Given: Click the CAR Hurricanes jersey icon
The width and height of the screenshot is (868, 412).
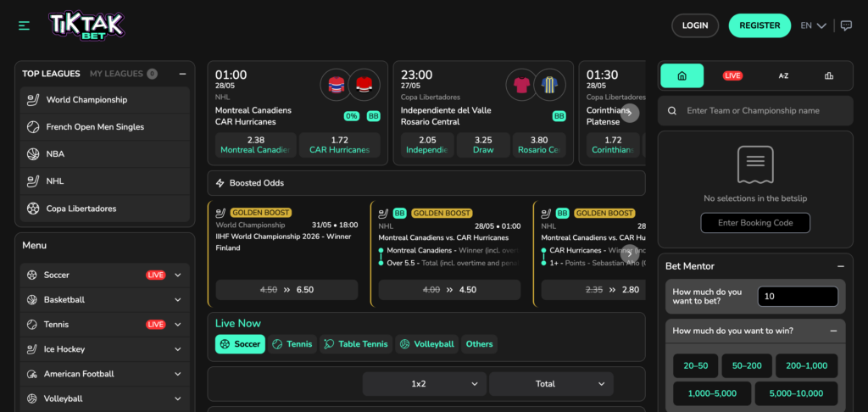Looking at the screenshot, I should pos(364,85).
